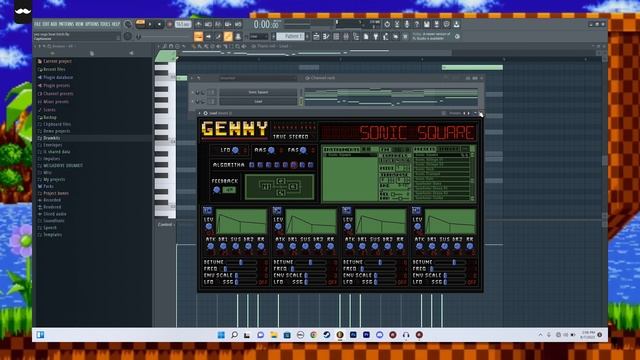Expand the Demo projects folder

57,131
